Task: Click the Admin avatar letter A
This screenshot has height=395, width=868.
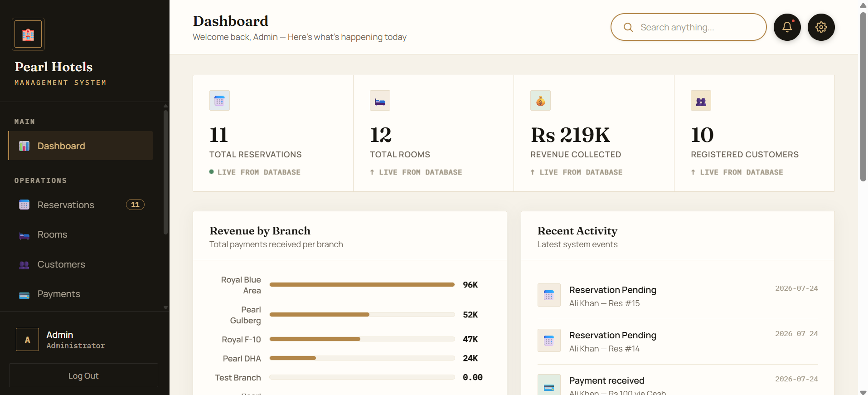Action: coord(28,340)
